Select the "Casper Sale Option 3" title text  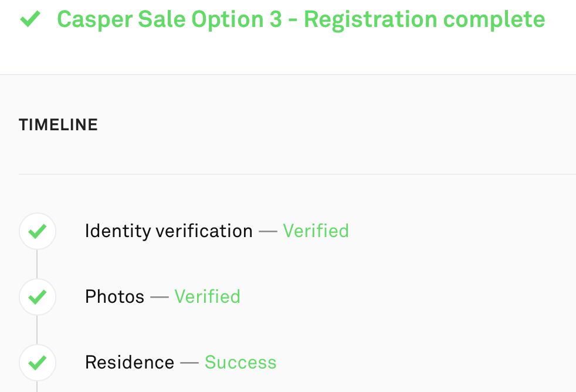click(x=170, y=19)
